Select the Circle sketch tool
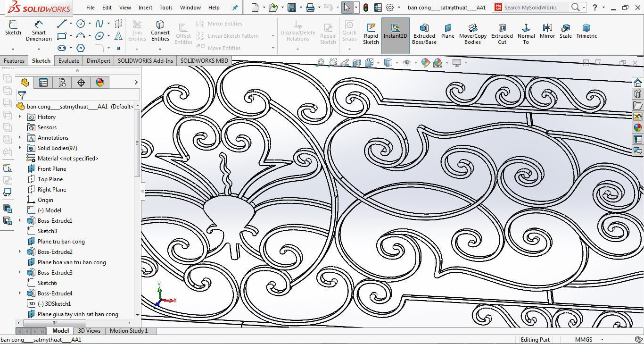 click(x=81, y=24)
